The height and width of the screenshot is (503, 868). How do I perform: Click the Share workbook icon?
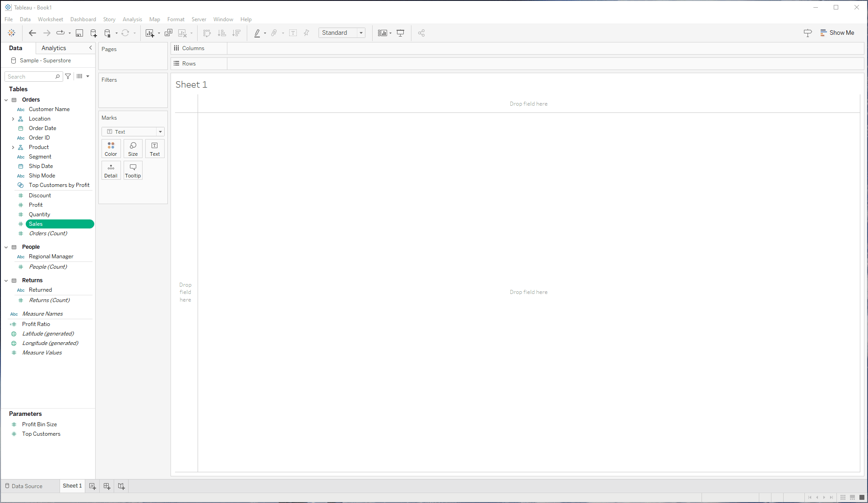[421, 33]
